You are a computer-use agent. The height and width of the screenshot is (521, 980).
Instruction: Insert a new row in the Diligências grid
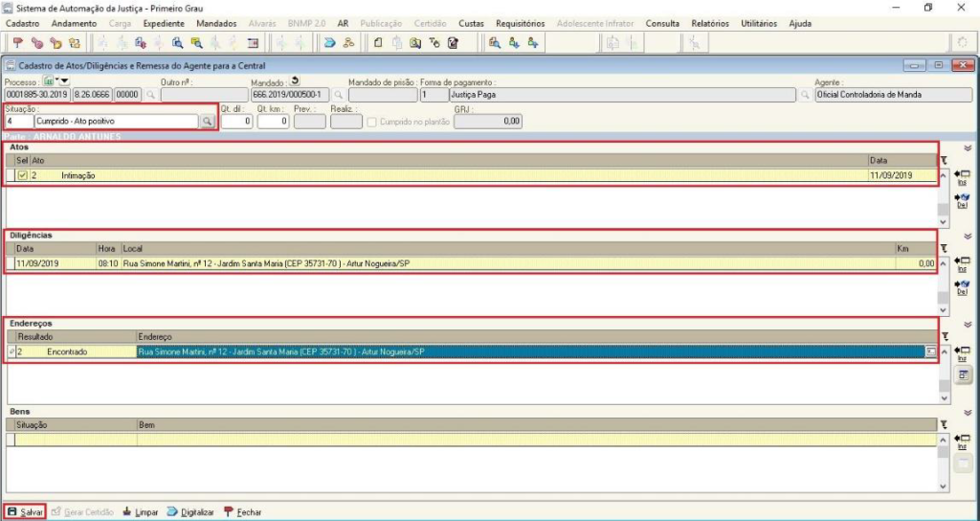pyautogui.click(x=963, y=264)
